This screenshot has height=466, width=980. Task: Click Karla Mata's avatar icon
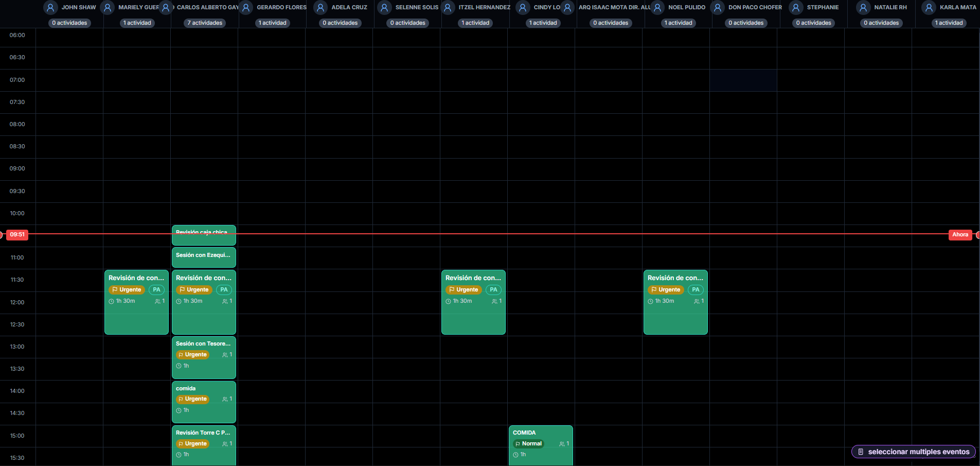929,8
